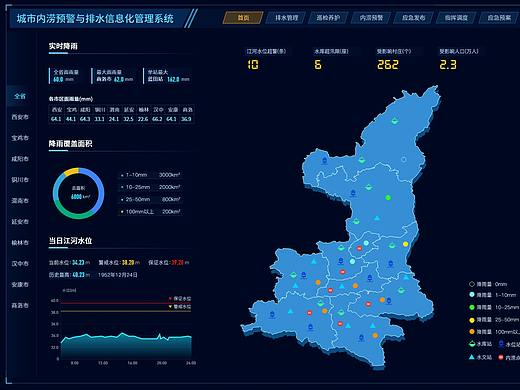Choose 渭南市 in the sidebar

(x=20, y=201)
